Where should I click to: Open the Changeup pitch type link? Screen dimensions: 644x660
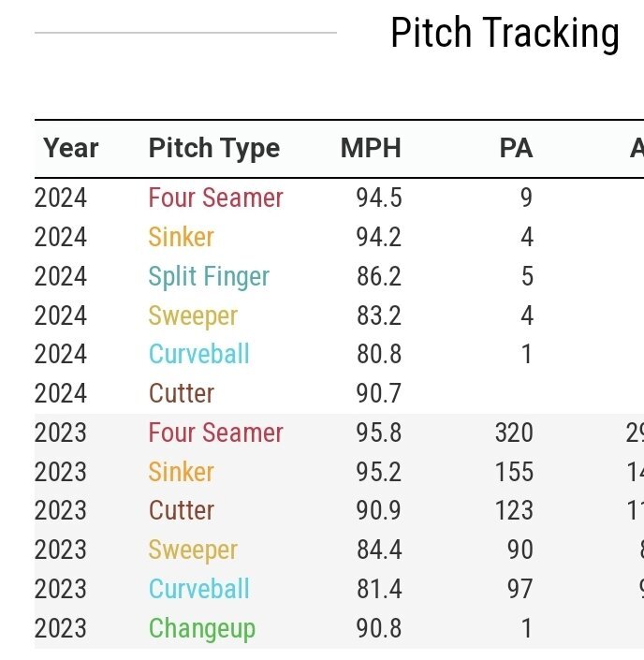[x=201, y=629]
